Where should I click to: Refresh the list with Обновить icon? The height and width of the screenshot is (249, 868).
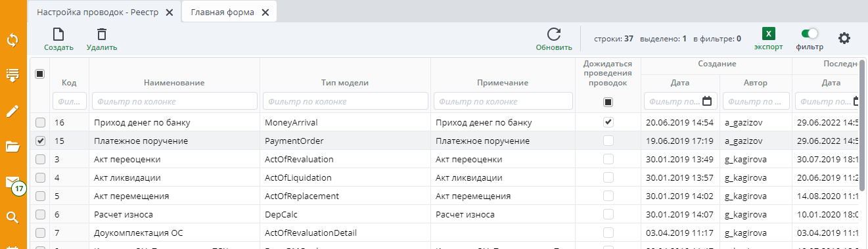[554, 35]
